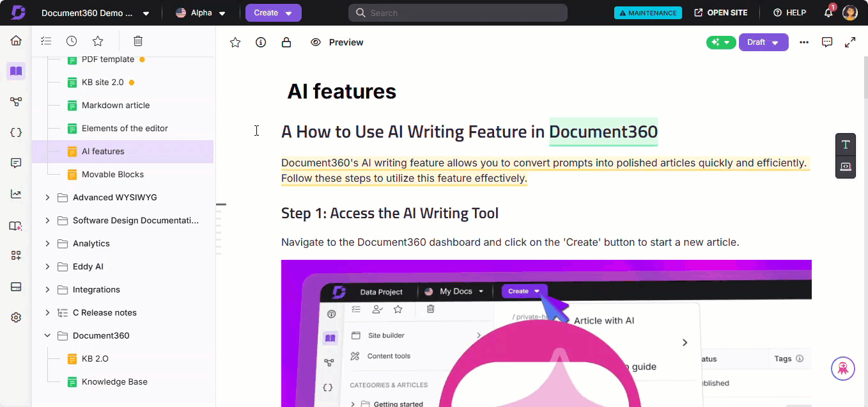Click the article info icon
Screen dimensions: 868x407
point(261,42)
